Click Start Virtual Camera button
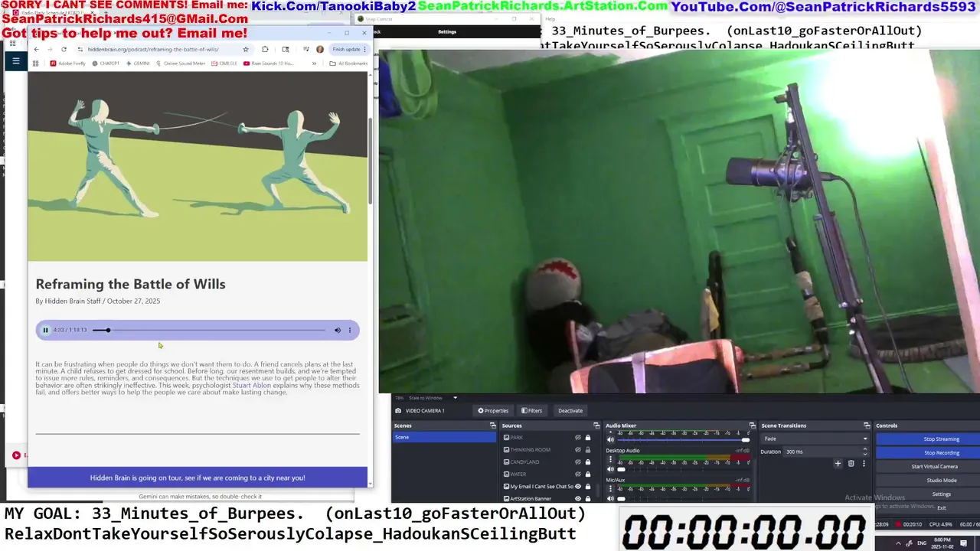The image size is (980, 551). (x=934, y=467)
